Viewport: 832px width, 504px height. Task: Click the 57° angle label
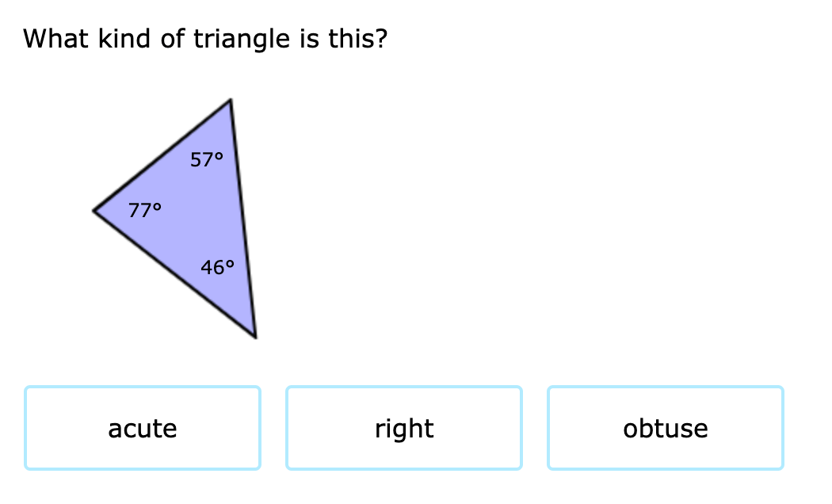207,160
